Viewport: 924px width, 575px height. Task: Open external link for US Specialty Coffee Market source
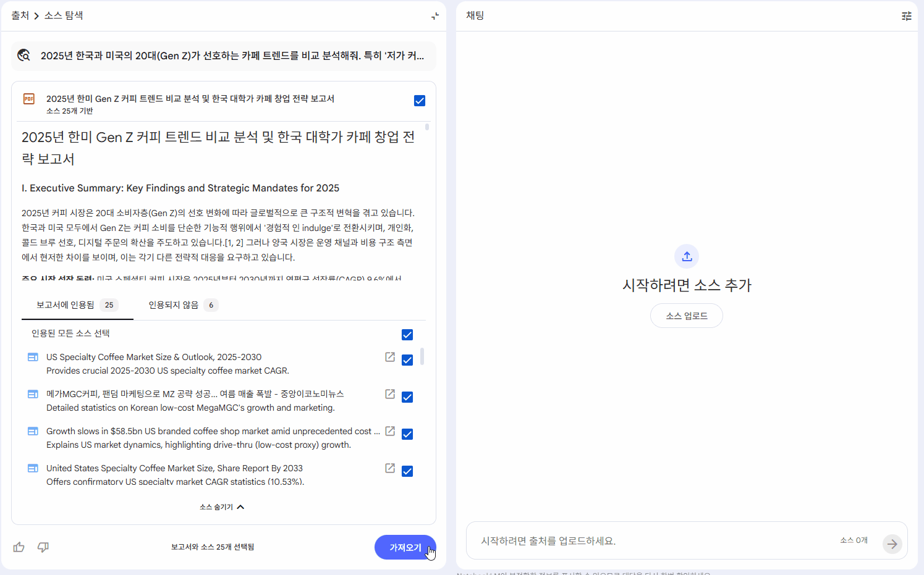pyautogui.click(x=389, y=357)
